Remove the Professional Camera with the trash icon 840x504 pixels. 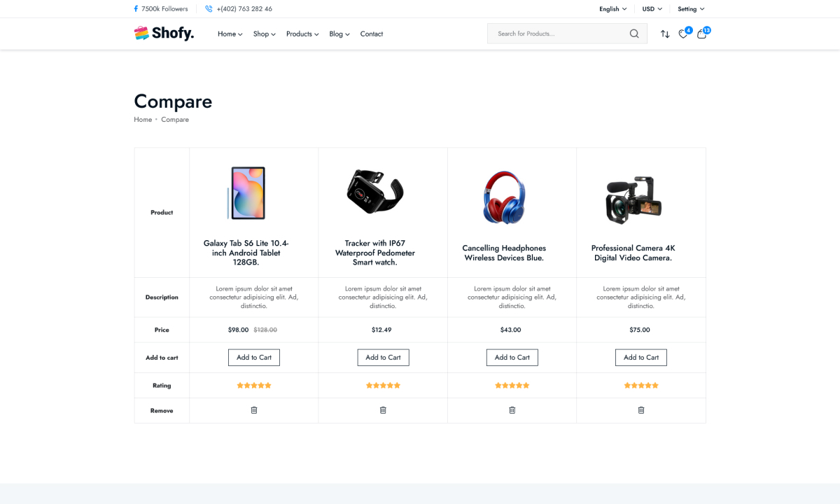click(x=641, y=410)
